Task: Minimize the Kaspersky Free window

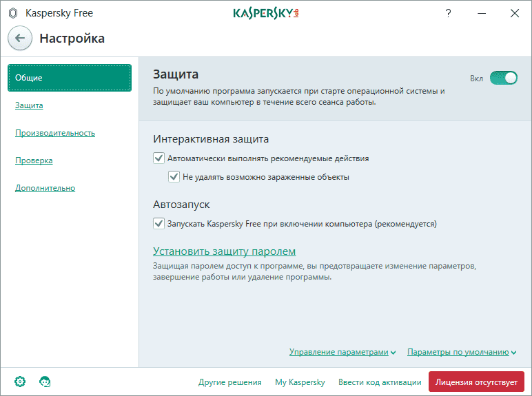Action: [482, 13]
